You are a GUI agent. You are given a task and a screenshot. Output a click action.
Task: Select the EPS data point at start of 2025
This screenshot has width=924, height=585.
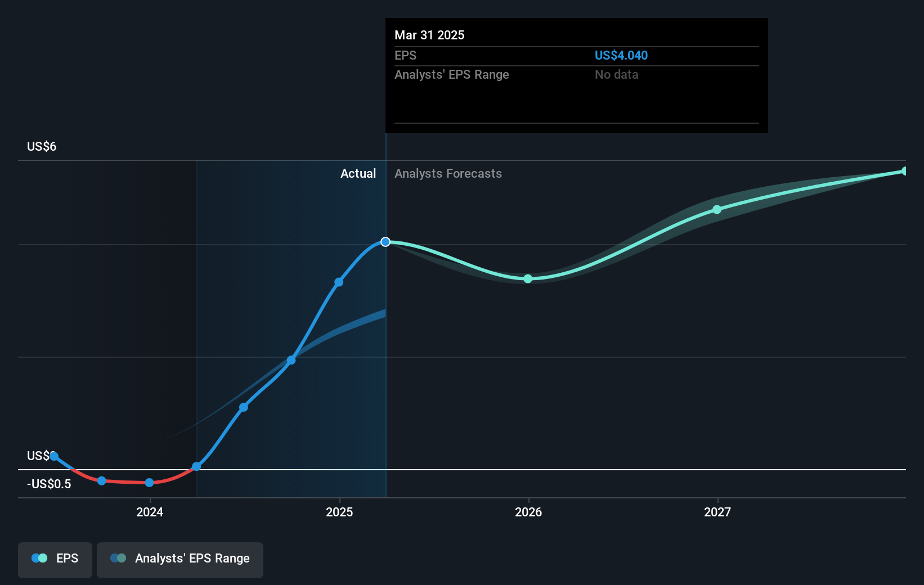tap(339, 282)
